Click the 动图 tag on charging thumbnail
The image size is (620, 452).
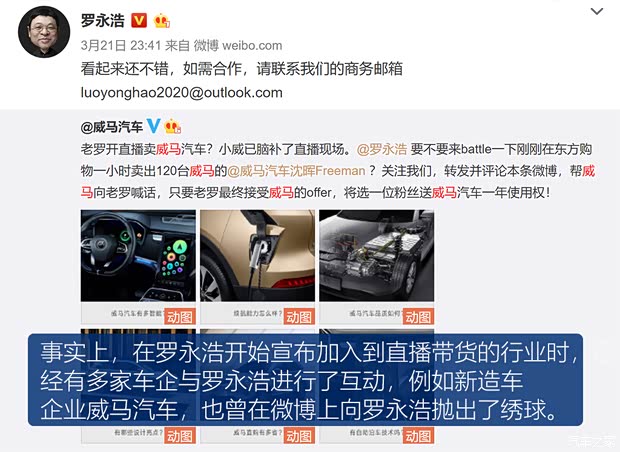click(x=299, y=317)
